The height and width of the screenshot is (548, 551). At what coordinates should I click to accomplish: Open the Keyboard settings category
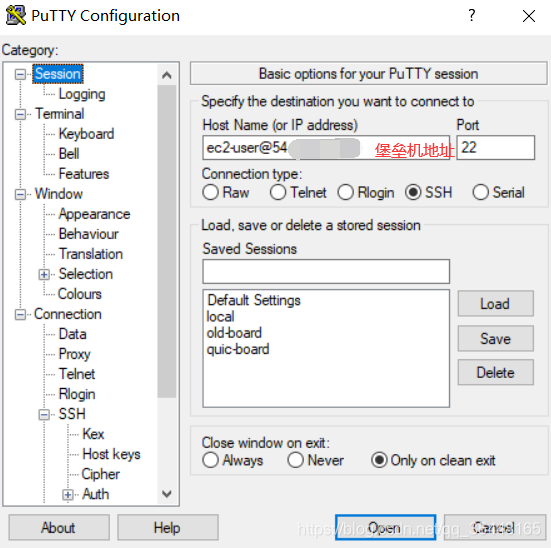(x=86, y=134)
